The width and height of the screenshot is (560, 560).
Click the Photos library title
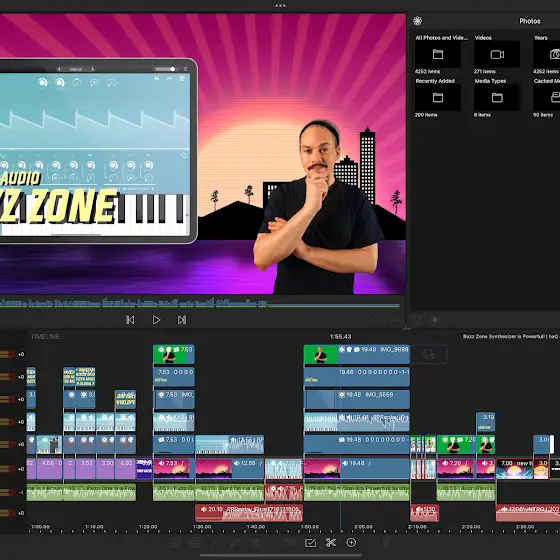(530, 21)
